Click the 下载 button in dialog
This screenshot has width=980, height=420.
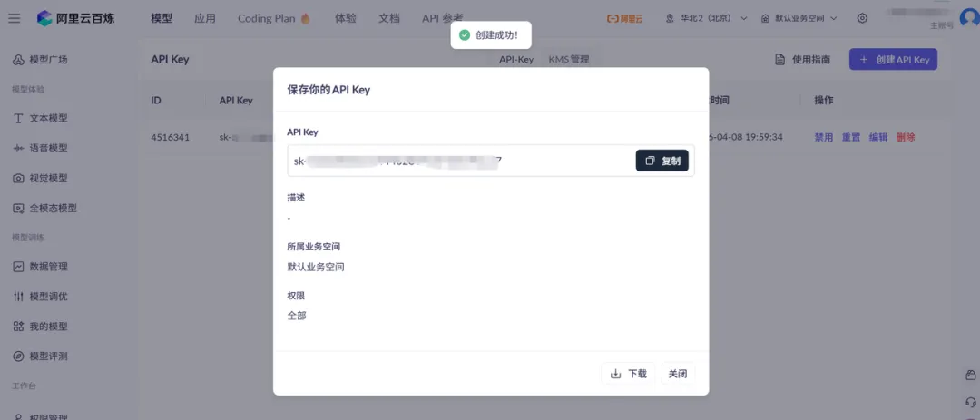click(629, 374)
